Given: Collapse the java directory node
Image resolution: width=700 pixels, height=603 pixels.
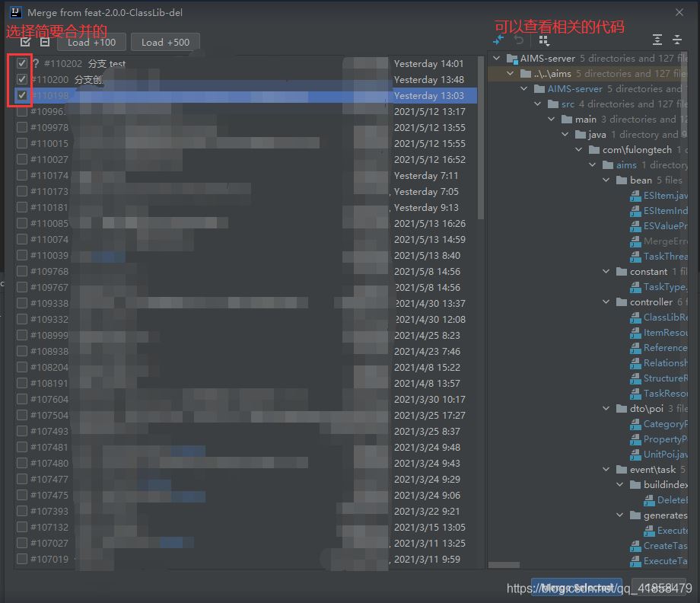Looking at the screenshot, I should (x=565, y=135).
